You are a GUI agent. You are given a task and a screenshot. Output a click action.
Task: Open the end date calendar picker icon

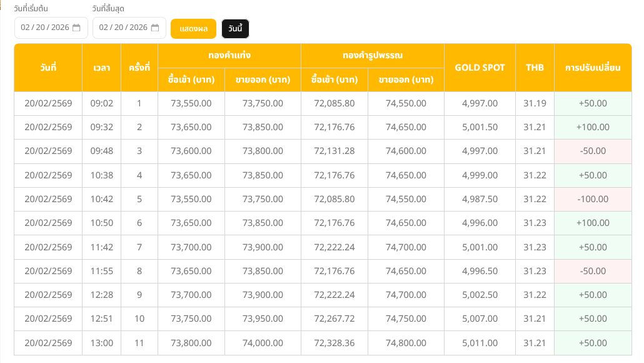[155, 28]
